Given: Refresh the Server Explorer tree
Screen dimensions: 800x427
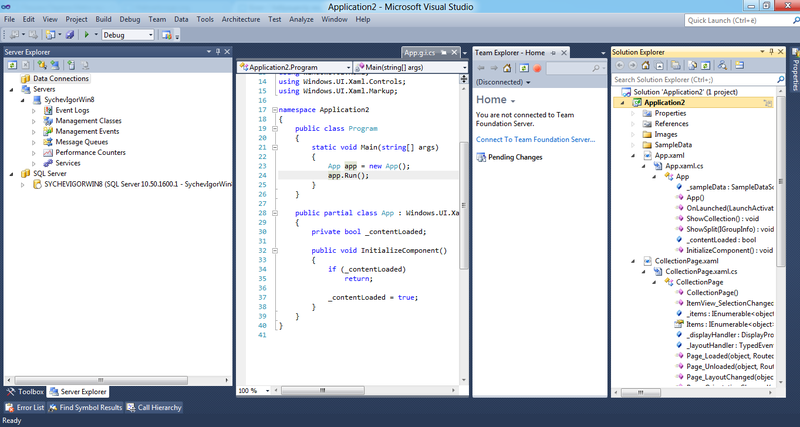Looking at the screenshot, I should 11,64.
